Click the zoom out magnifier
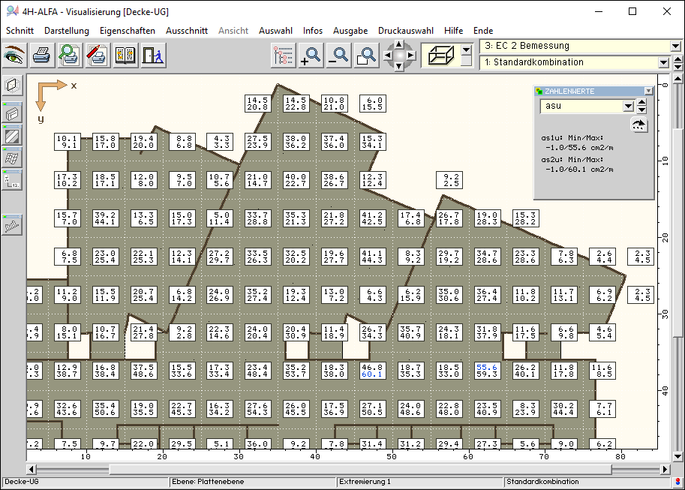Screen dimensions: 685x490 (339, 55)
